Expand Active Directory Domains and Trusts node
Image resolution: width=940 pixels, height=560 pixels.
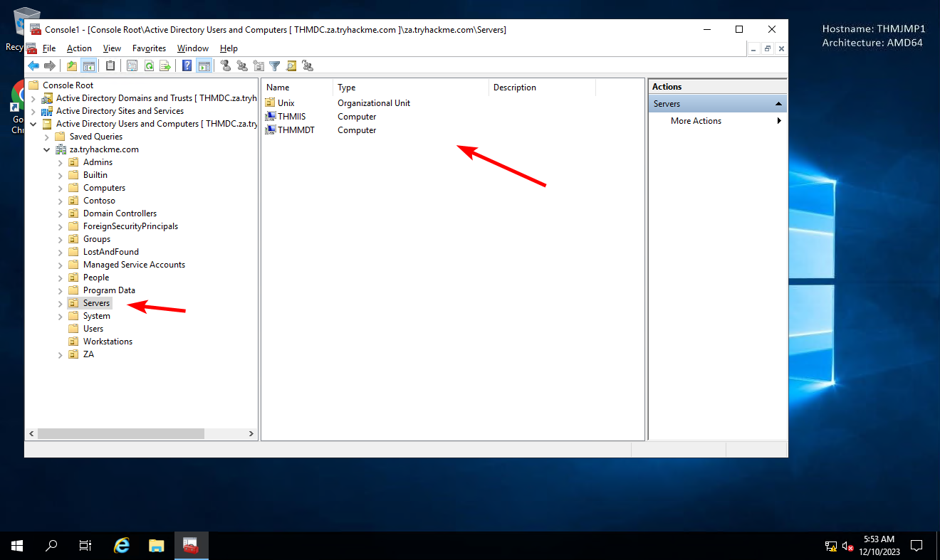coord(33,98)
